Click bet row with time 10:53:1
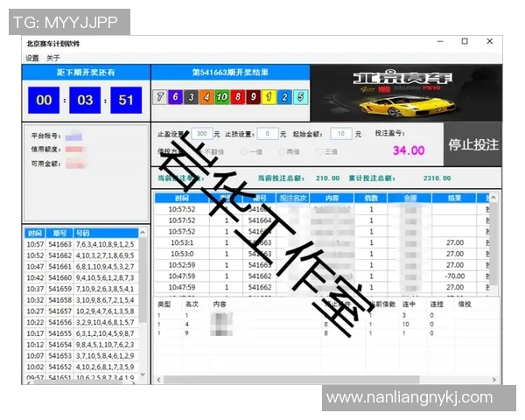 (x=322, y=242)
